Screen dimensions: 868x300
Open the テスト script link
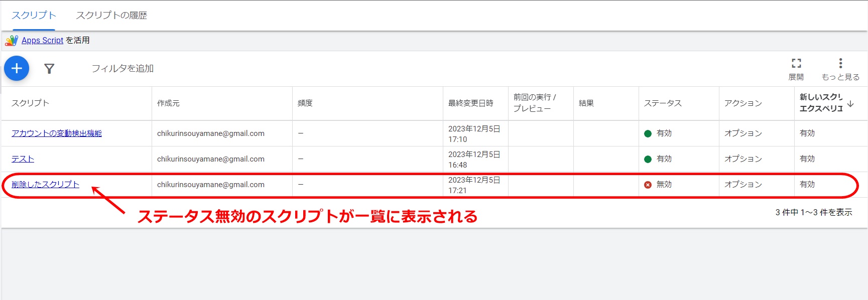tap(23, 159)
